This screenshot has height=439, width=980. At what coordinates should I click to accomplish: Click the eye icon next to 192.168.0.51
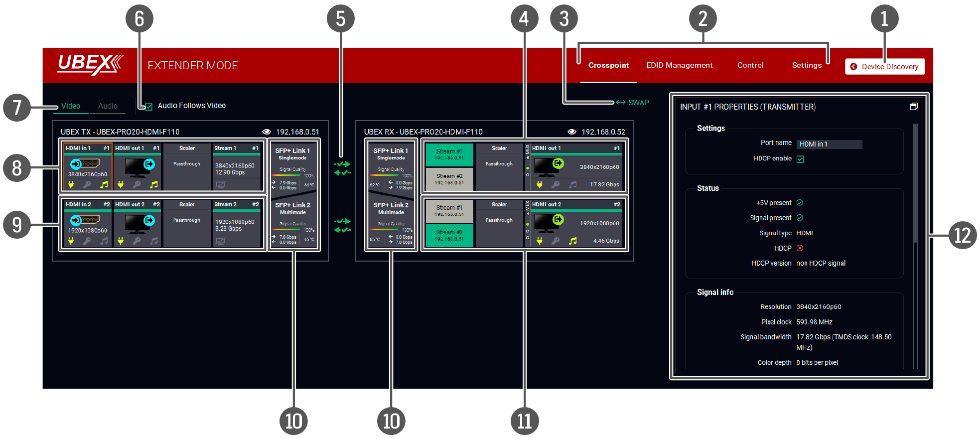click(267, 132)
